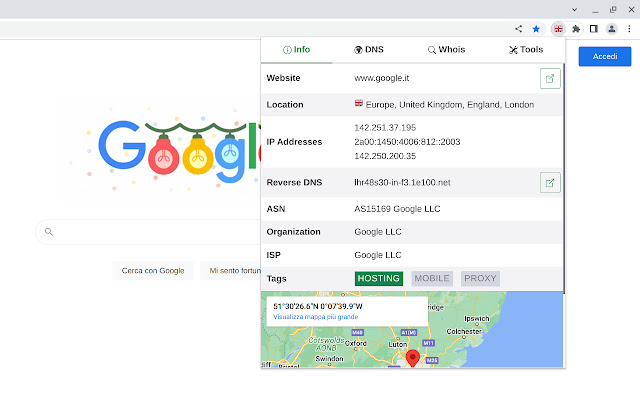
Task: Open the Reverse DNS external link icon
Action: point(550,182)
